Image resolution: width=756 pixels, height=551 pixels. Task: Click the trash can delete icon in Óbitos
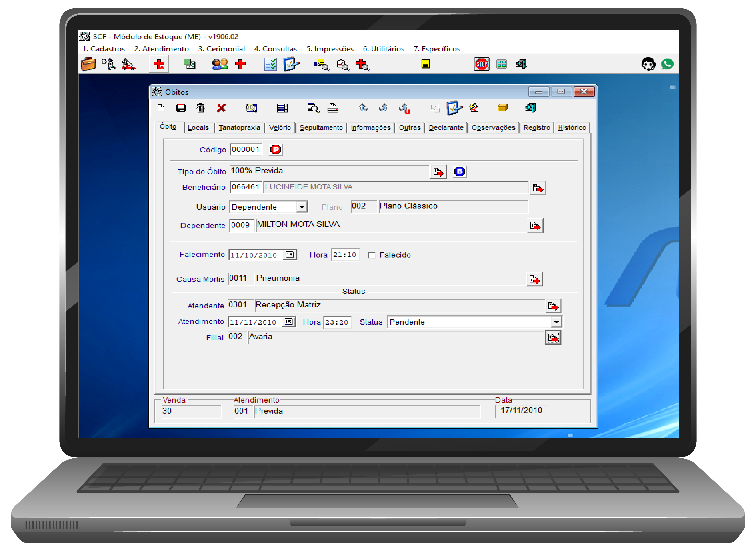(201, 108)
